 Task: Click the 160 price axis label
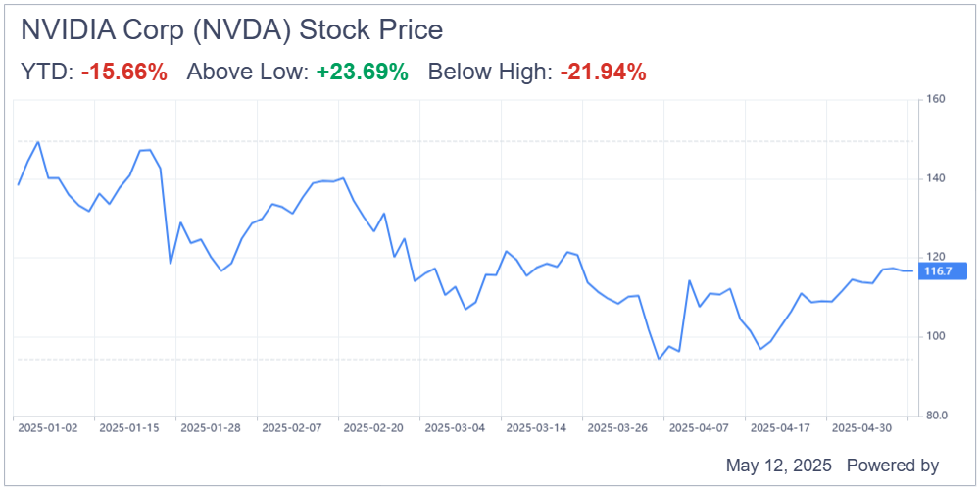click(935, 99)
